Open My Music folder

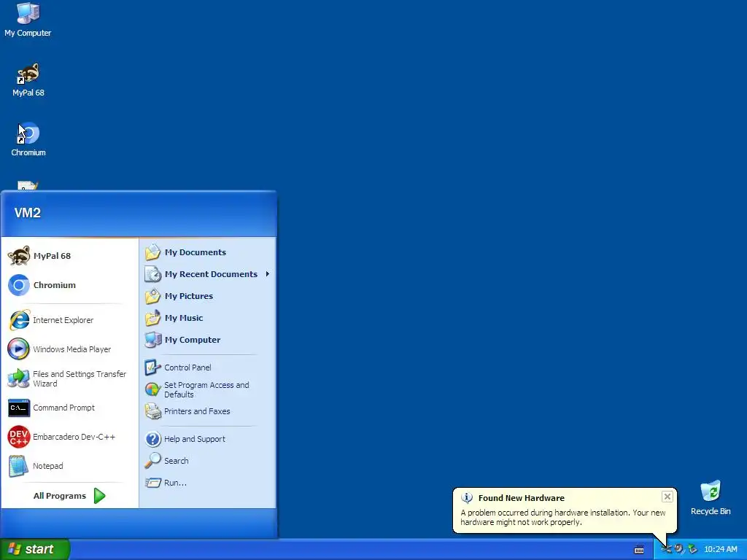tap(207, 318)
